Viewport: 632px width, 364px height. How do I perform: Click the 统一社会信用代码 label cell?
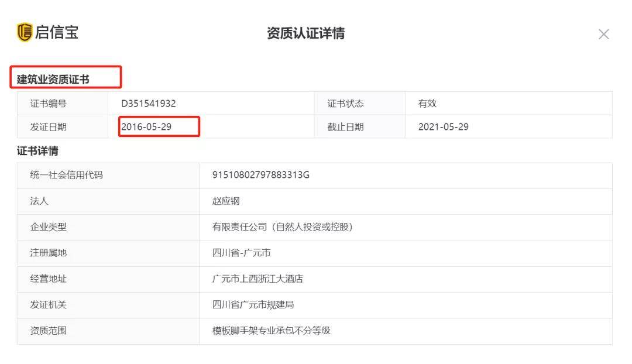(66, 175)
